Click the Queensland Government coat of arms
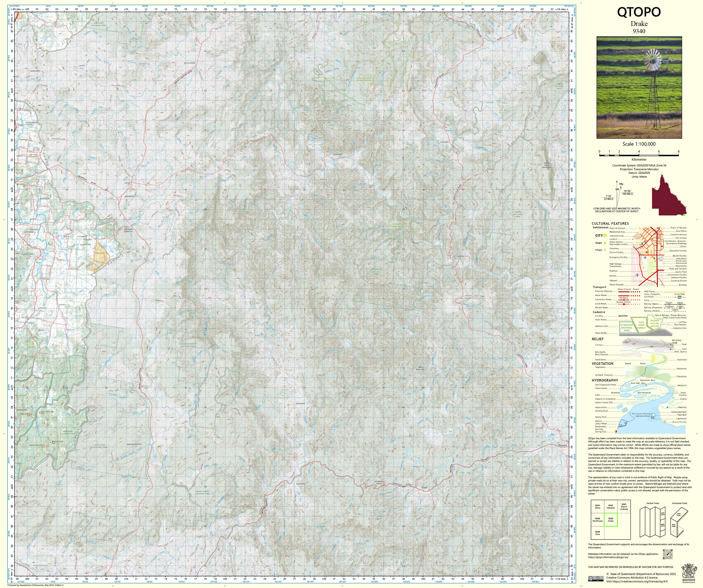The image size is (703, 588). pyautogui.click(x=689, y=571)
